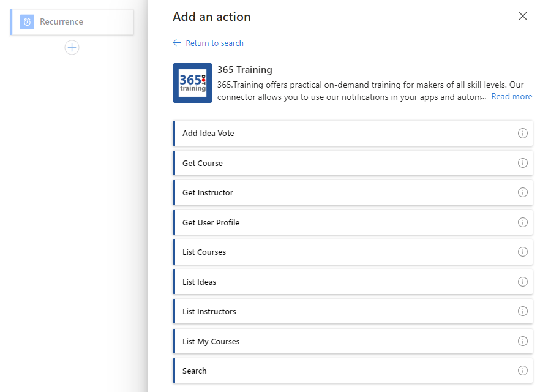Click the info icon on the Search action
The width and height of the screenshot is (551, 392).
pos(522,371)
